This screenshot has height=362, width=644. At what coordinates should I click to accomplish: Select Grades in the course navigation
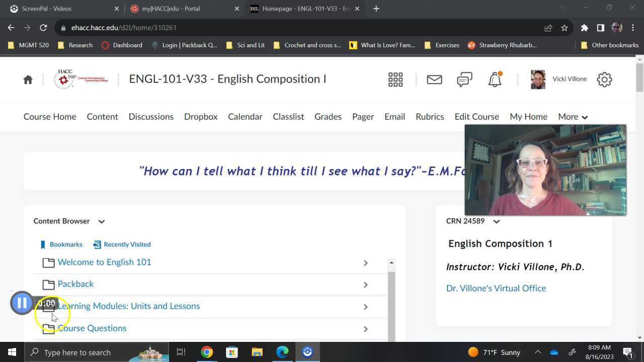(x=328, y=117)
